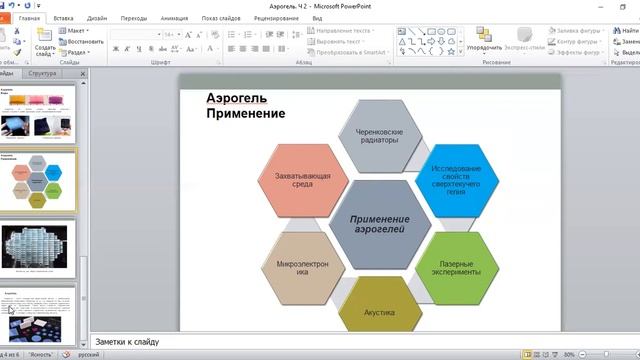Viewport: 640px width, 360px height.
Task: Select the rectangle shape in gallery
Action: [431, 31]
